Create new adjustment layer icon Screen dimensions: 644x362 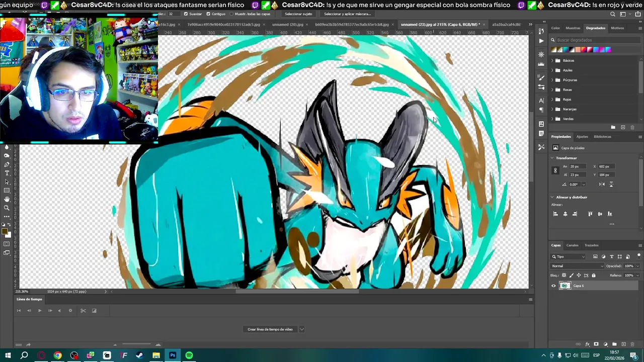(x=605, y=344)
